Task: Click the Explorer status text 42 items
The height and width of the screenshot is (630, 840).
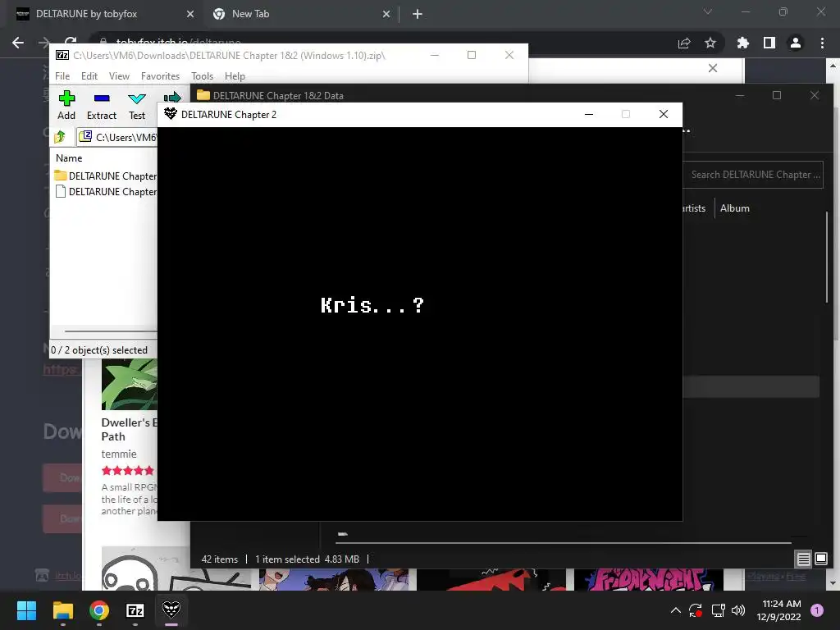Action: 219,559
